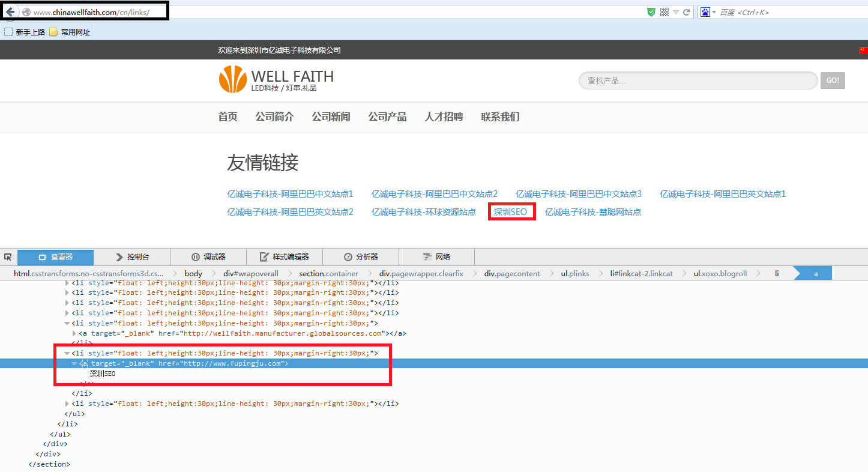Open link 亿诚电子科技-阿里巴巴中文站点3

pos(578,194)
